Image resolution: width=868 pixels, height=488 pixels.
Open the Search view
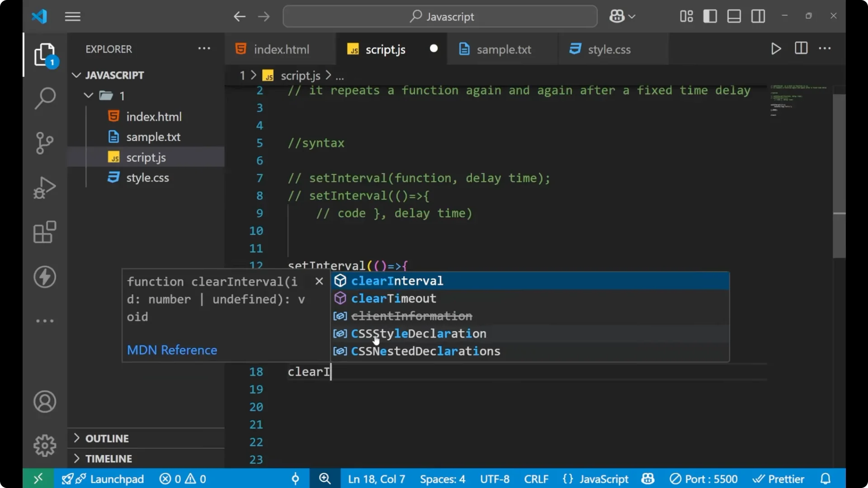pyautogui.click(x=45, y=98)
